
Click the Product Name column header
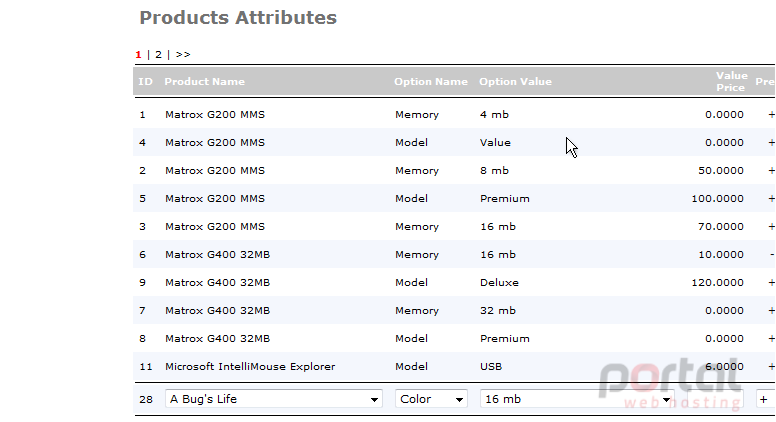[204, 82]
